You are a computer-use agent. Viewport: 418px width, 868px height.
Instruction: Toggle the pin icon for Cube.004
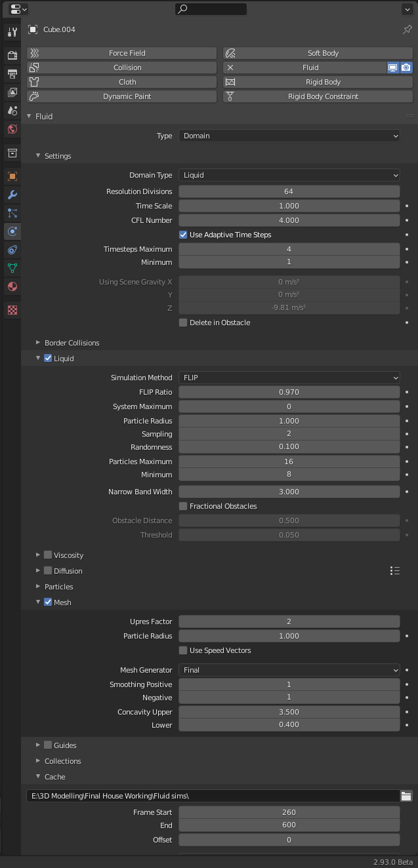coord(407,30)
